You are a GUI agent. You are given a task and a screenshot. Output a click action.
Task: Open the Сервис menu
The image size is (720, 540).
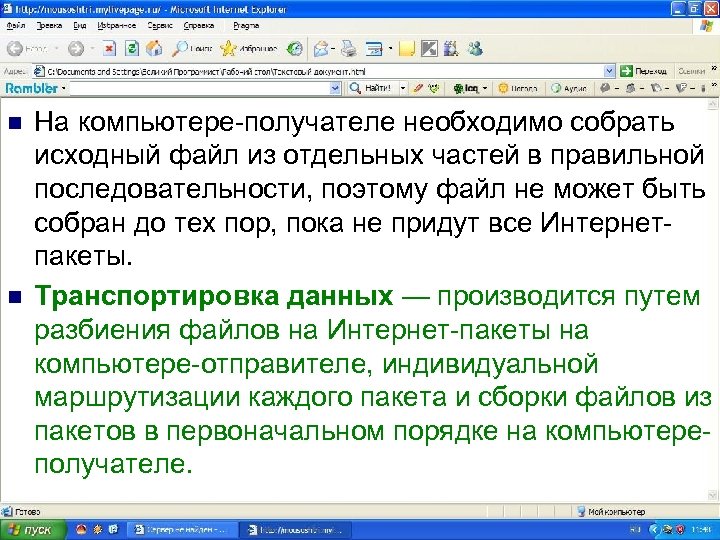(x=160, y=26)
